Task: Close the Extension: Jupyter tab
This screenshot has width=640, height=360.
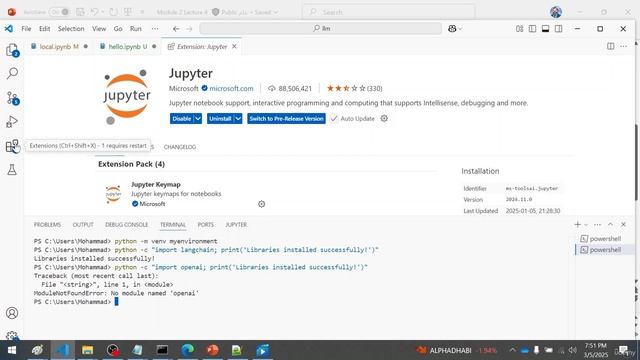Action: tap(234, 47)
